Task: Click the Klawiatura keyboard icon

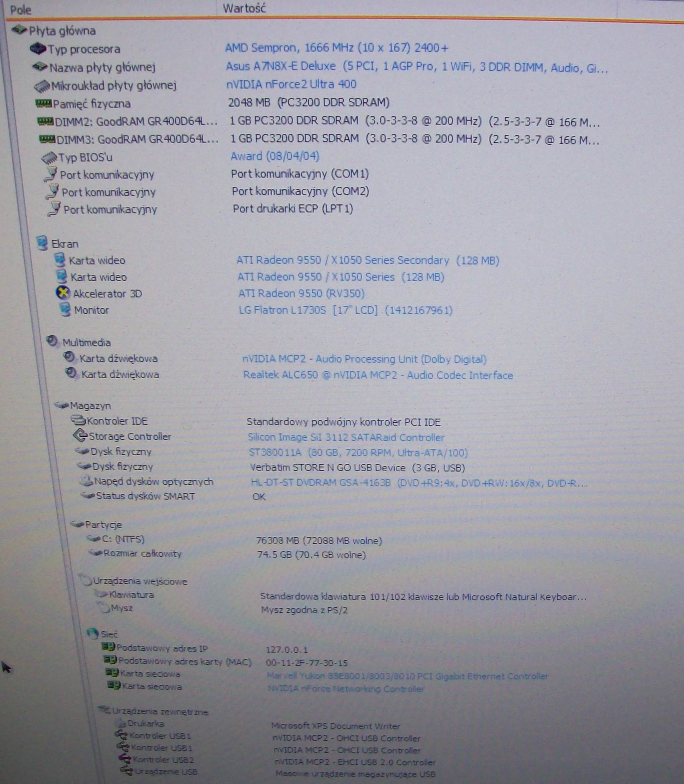Action: pyautogui.click(x=102, y=594)
